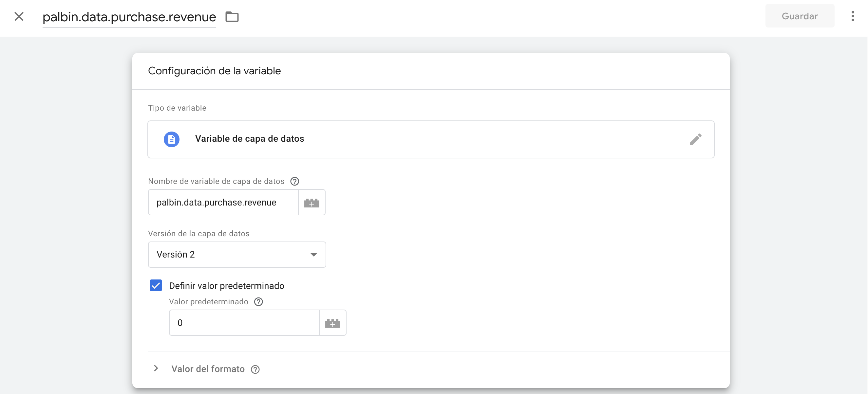This screenshot has height=394, width=868.
Task: Edit the variable title palbin.data.purchase.revenue
Action: (129, 17)
